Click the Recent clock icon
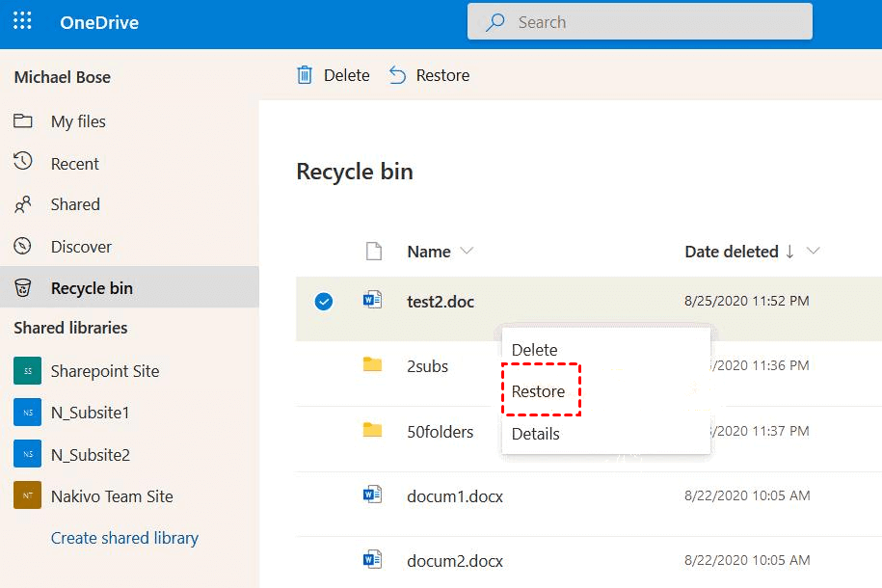This screenshot has width=882, height=588. [22, 162]
